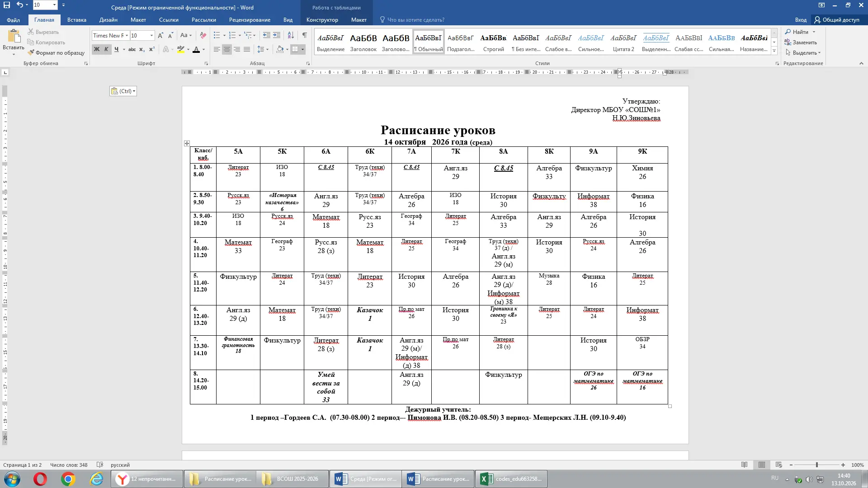Switch to the Рецензирование tab
The image size is (868, 488).
point(250,20)
